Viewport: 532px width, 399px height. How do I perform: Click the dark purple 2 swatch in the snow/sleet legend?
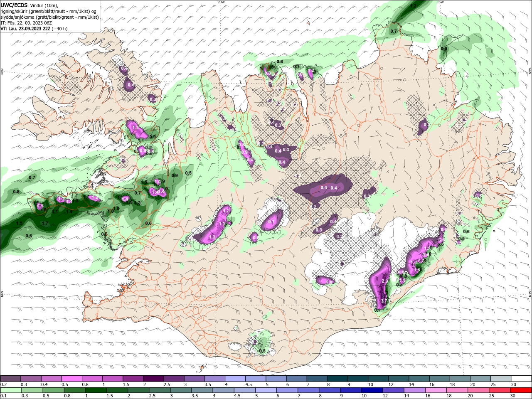pyautogui.click(x=153, y=379)
